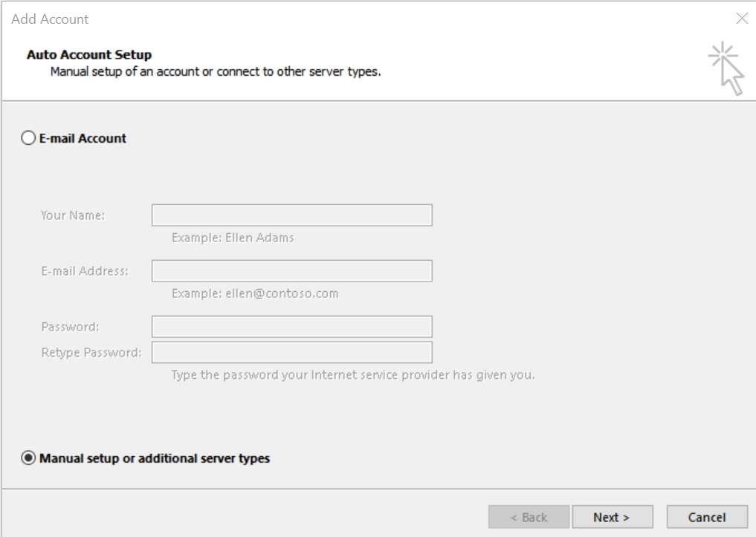Viewport: 756px width, 537px height.
Task: Click the 'Example: Ellen Adams' hint text
Action: (x=233, y=238)
